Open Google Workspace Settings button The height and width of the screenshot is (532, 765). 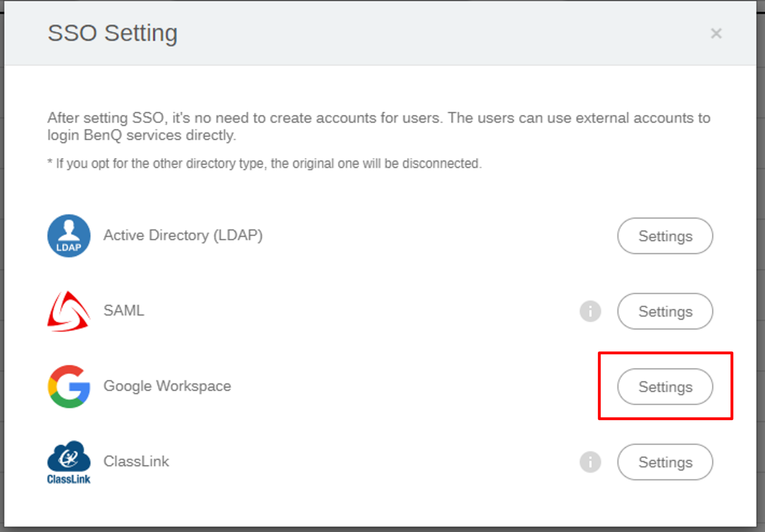coord(665,387)
